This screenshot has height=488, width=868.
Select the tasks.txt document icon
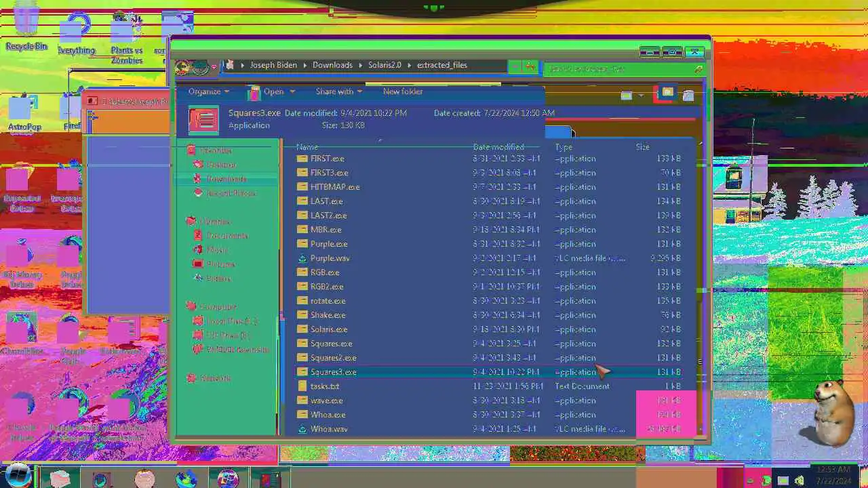302,386
